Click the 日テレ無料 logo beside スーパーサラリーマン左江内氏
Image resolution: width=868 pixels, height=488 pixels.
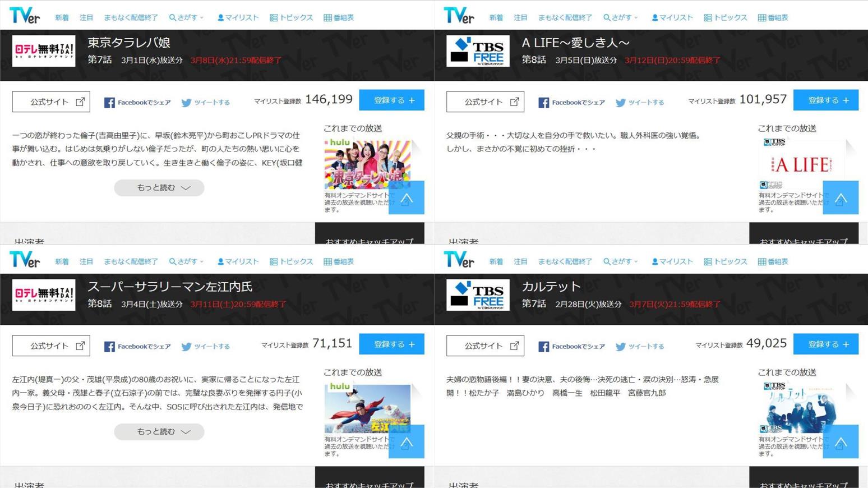44,295
